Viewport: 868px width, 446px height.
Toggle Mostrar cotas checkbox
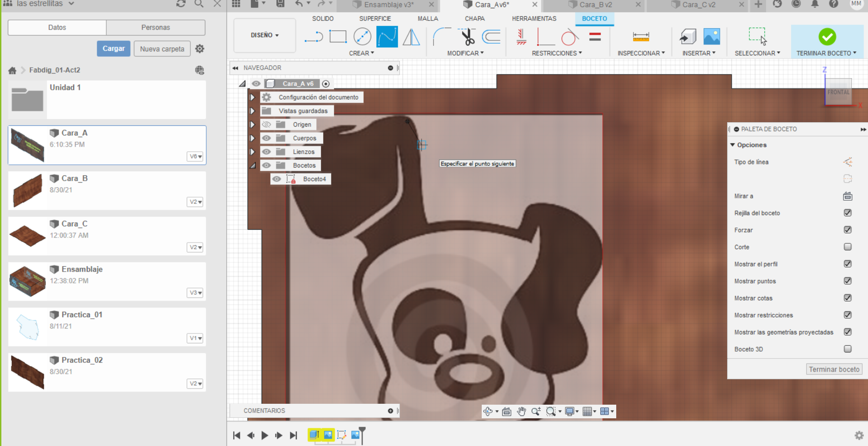pyautogui.click(x=848, y=298)
